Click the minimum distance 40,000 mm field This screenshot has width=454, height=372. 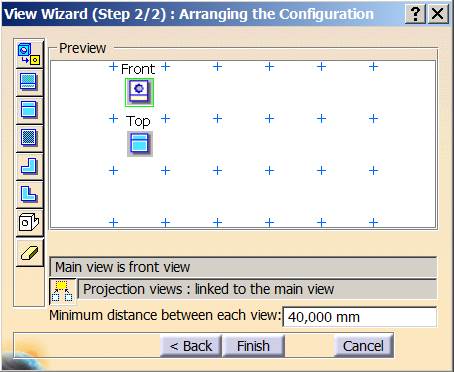click(x=359, y=317)
